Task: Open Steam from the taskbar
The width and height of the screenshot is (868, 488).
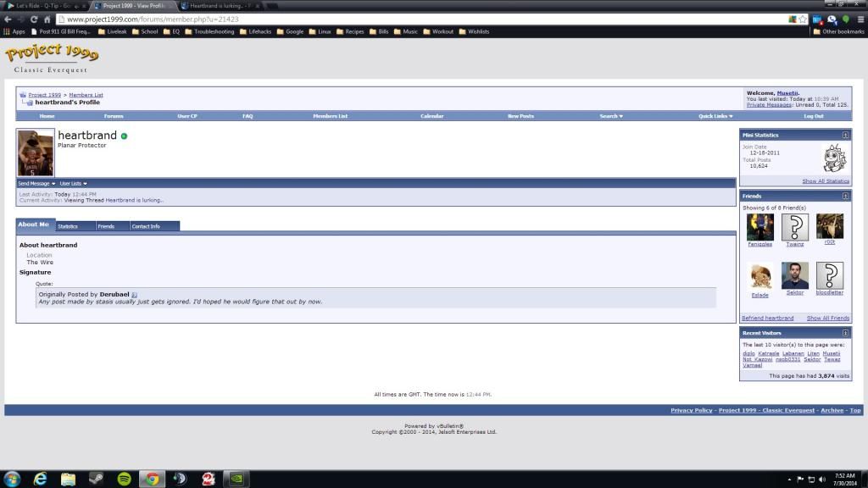Action: tap(96, 479)
